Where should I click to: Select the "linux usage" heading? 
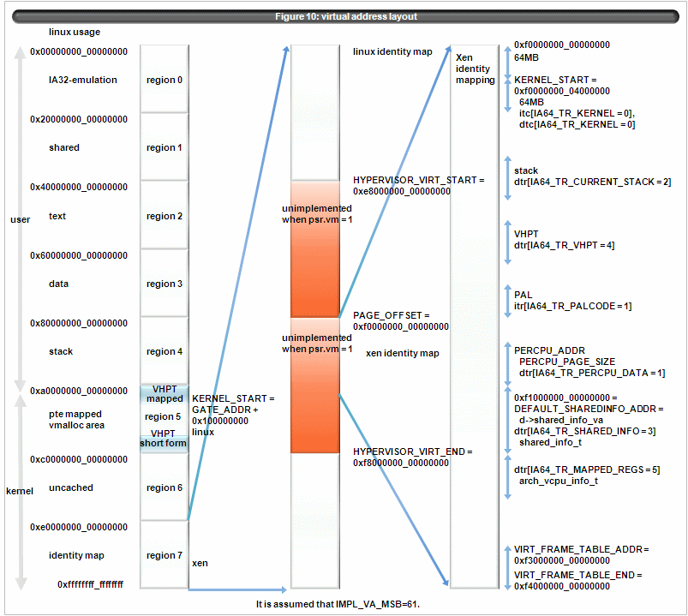[x=75, y=32]
